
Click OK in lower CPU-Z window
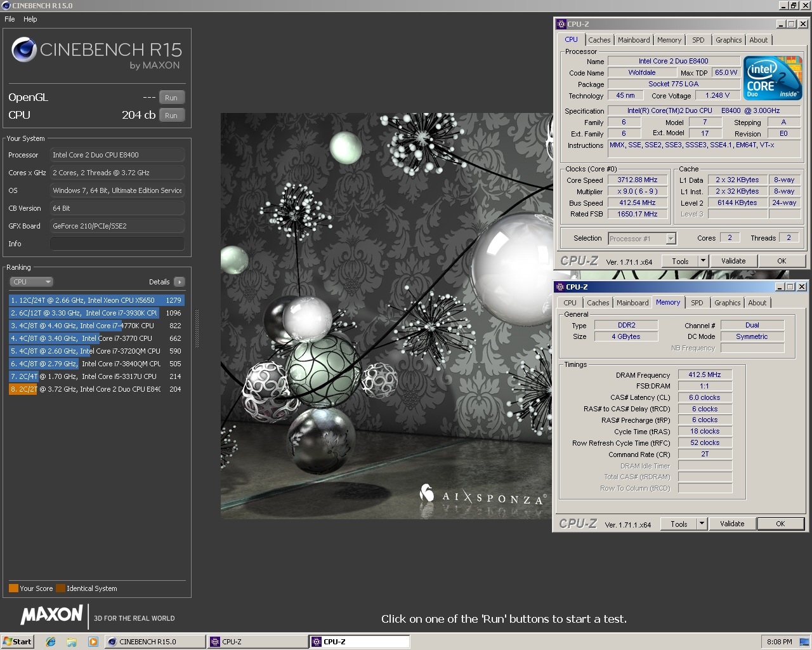click(780, 524)
